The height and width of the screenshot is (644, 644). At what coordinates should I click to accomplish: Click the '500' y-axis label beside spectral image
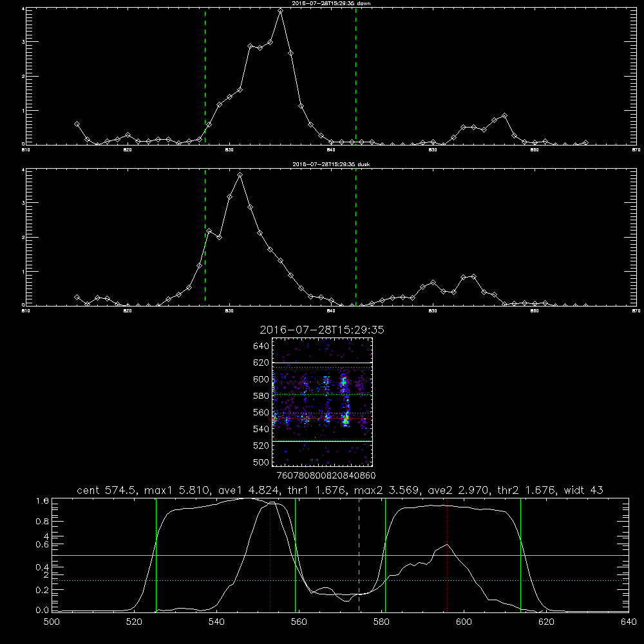point(261,462)
